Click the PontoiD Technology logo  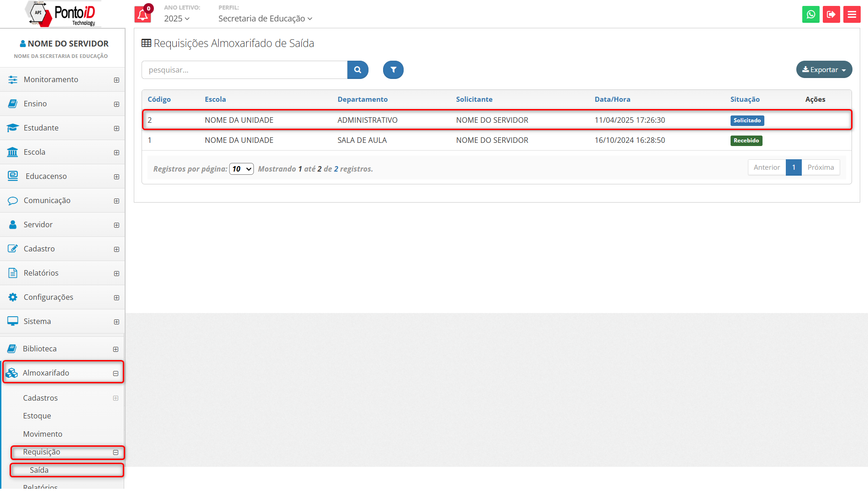pyautogui.click(x=62, y=14)
